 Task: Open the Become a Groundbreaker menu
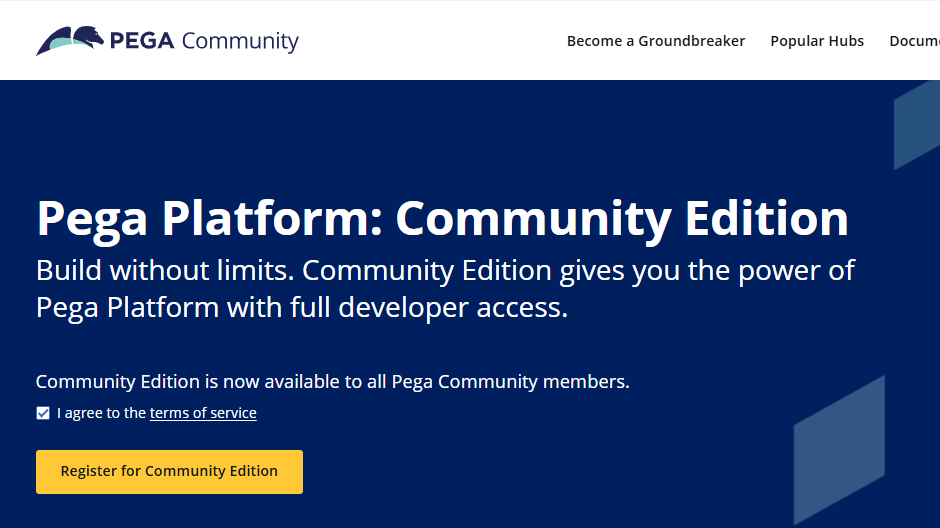pyautogui.click(x=655, y=41)
